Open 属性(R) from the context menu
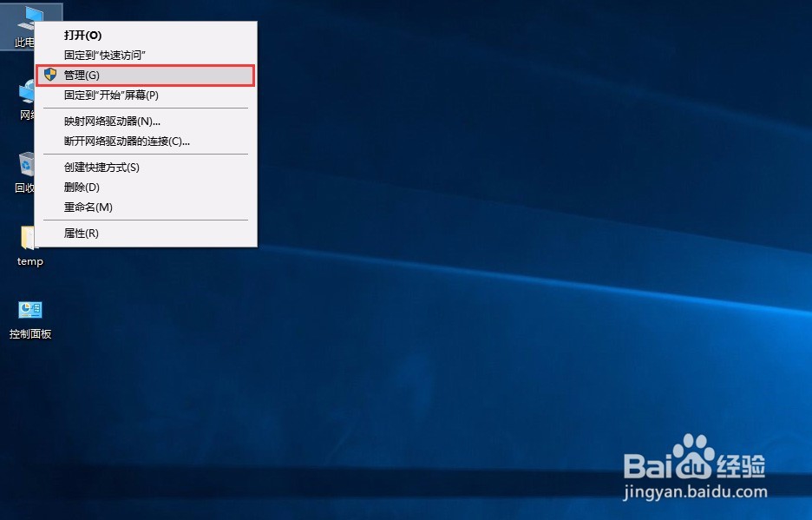 pos(146,234)
